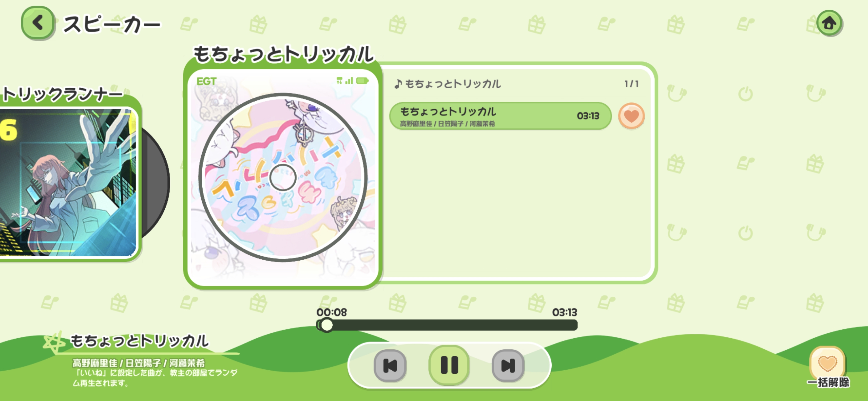Screen dimensions: 868x401
Task: Tap the battery indicator on album card
Action: click(362, 81)
